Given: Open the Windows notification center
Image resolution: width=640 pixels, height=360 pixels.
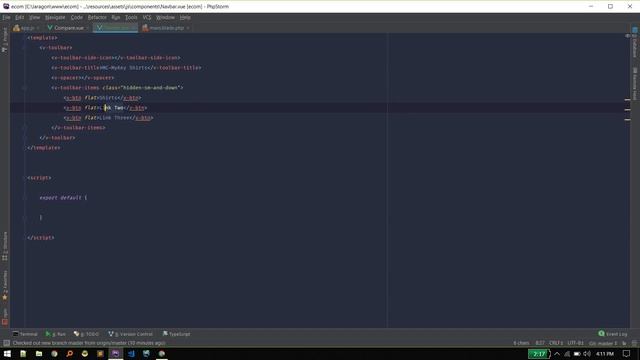Looking at the screenshot, I should [x=627, y=354].
